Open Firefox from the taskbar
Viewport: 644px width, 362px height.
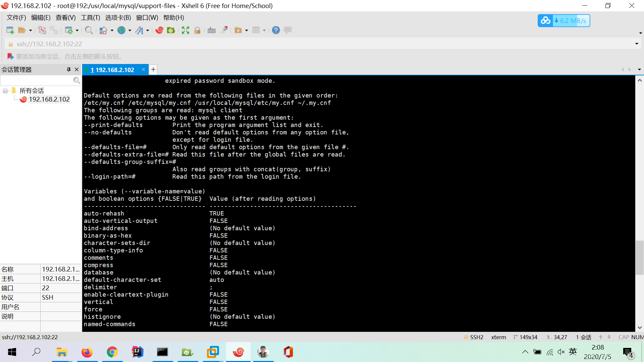pos(87,352)
